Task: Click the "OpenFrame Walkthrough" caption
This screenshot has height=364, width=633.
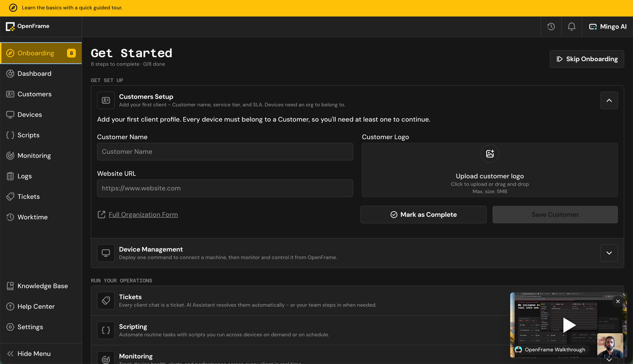Action: tap(555, 349)
